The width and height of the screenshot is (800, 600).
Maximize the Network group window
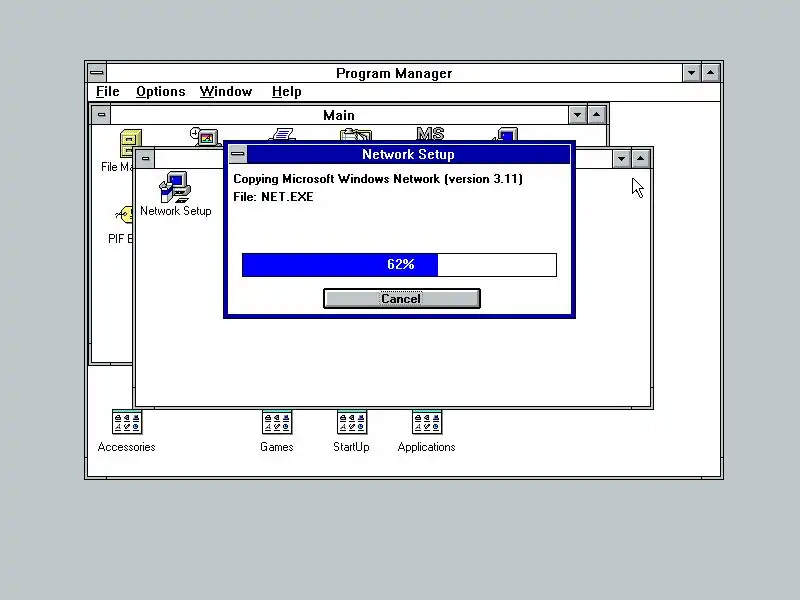[x=641, y=159]
